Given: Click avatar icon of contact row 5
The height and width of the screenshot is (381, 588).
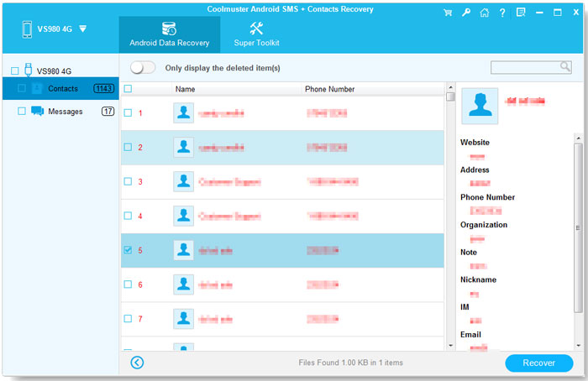Looking at the screenshot, I should click(183, 250).
